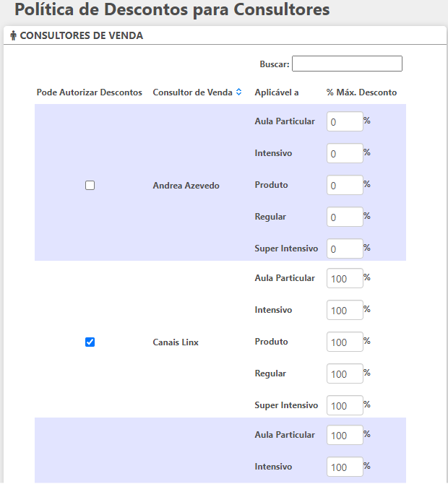Click the Pode Autorizar Descontos column header
Image resolution: width=448 pixels, height=484 pixels.
(90, 92)
